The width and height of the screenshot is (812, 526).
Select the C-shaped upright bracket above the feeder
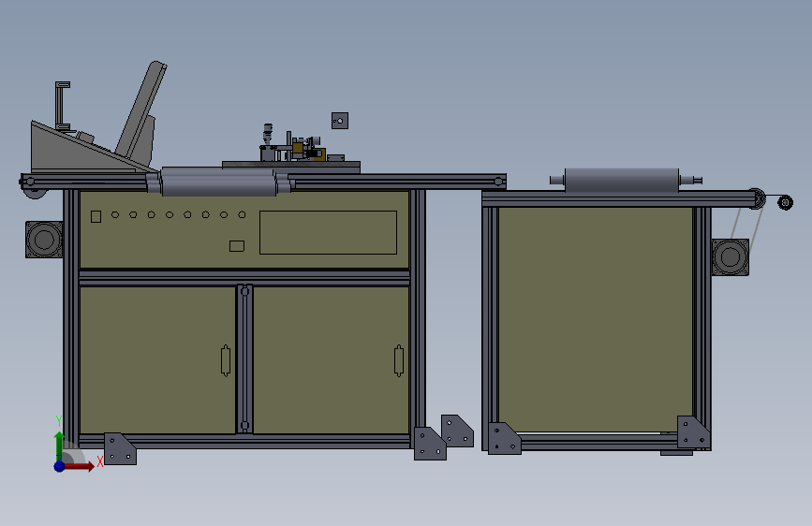[x=62, y=106]
